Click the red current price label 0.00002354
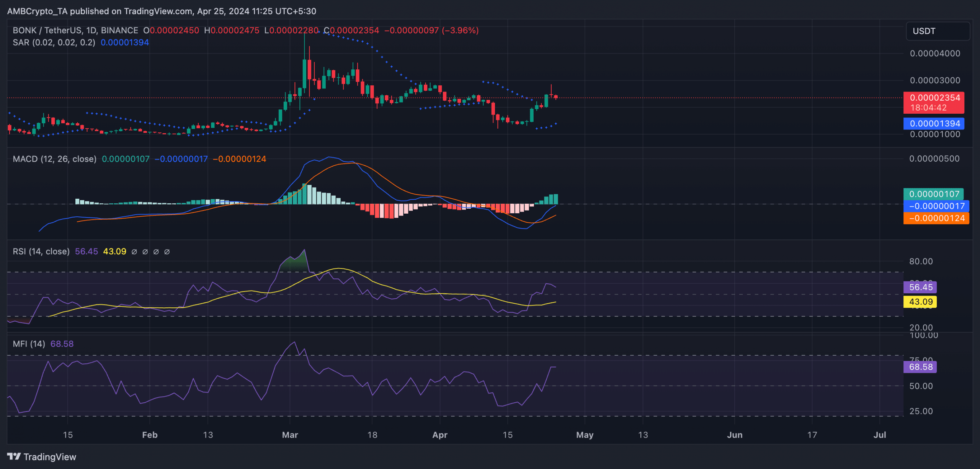The image size is (980, 469). click(934, 103)
